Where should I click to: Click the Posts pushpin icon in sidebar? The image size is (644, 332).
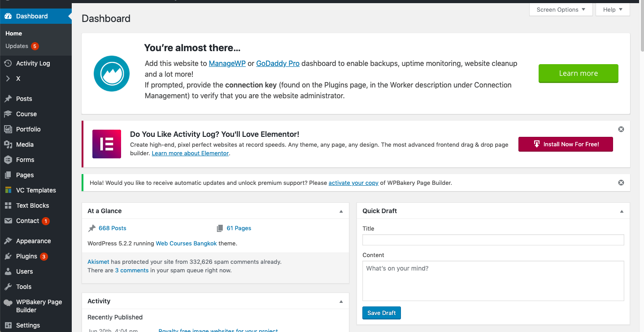pos(8,99)
